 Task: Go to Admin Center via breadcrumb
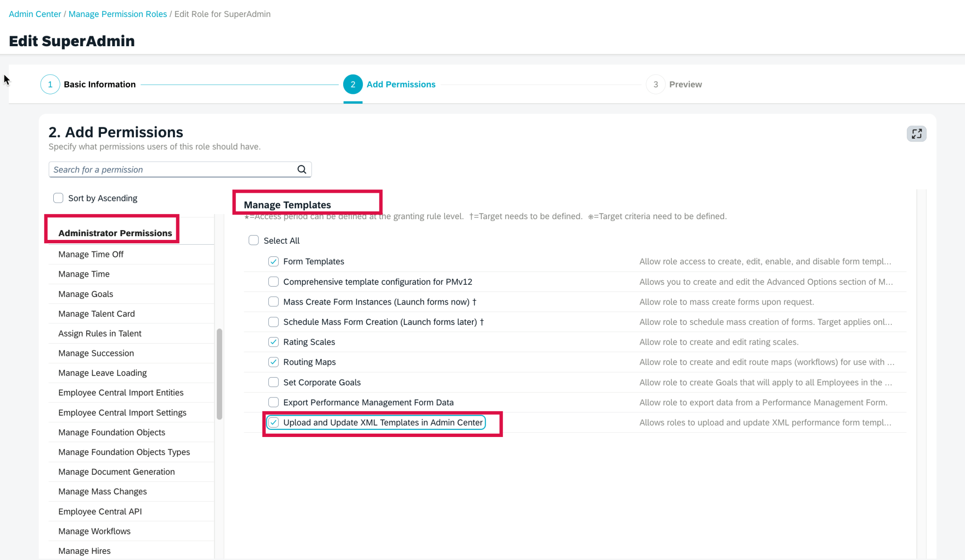tap(34, 14)
